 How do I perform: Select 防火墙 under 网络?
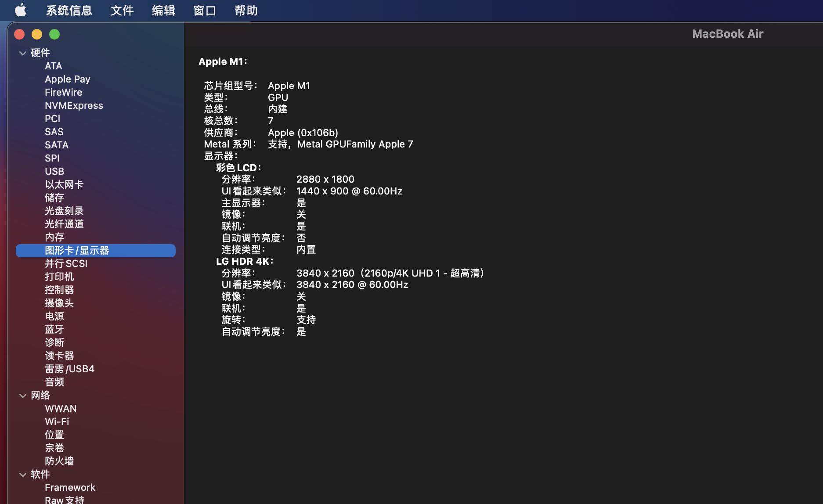(x=59, y=461)
